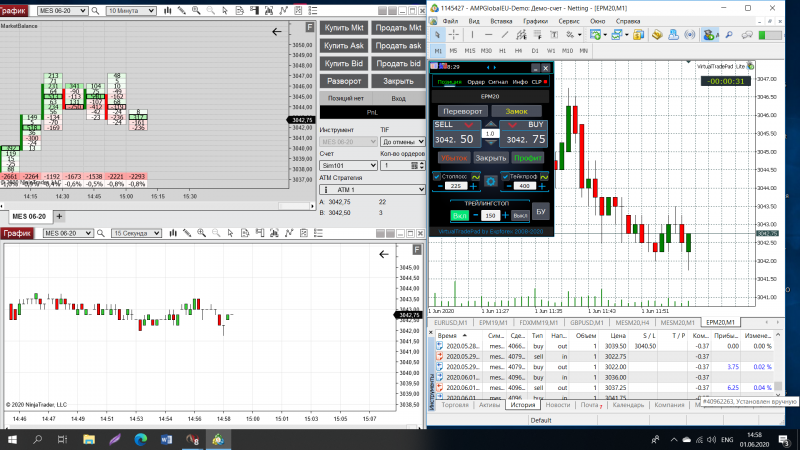Open the ATM 1 strategy dropdown
This screenshot has width=800, height=450.
[372, 189]
